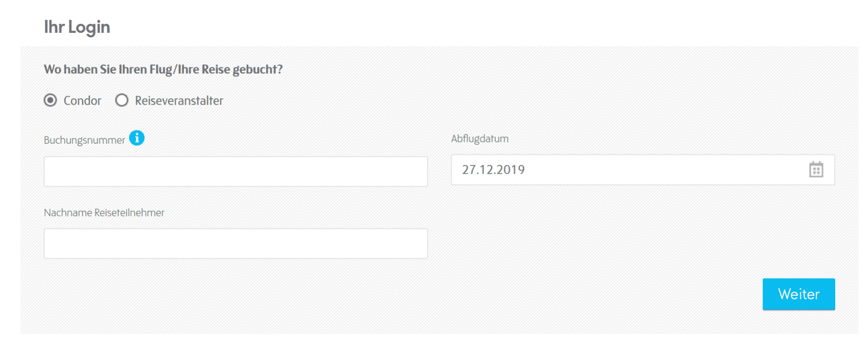This screenshot has width=868, height=337.
Task: Click the Abflugdatum field label
Action: pos(480,139)
